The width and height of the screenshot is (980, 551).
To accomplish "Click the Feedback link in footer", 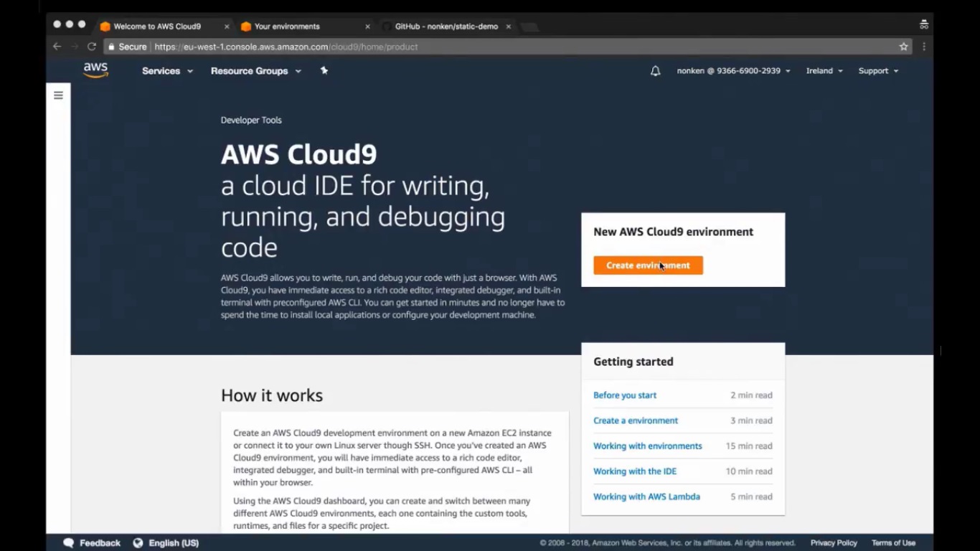I will point(100,543).
